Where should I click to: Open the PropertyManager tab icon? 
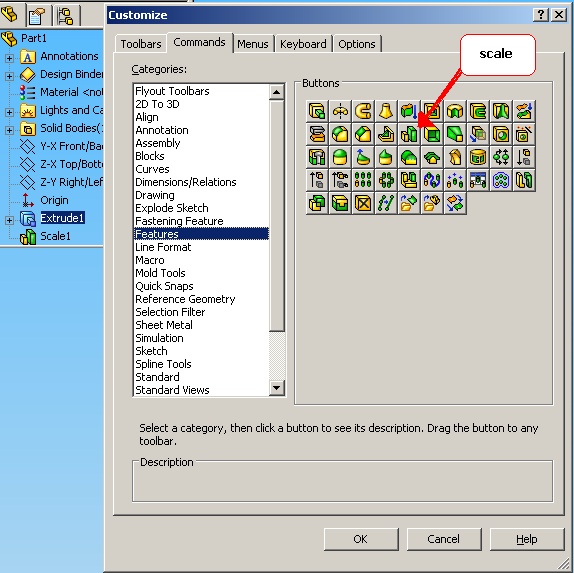point(37,15)
